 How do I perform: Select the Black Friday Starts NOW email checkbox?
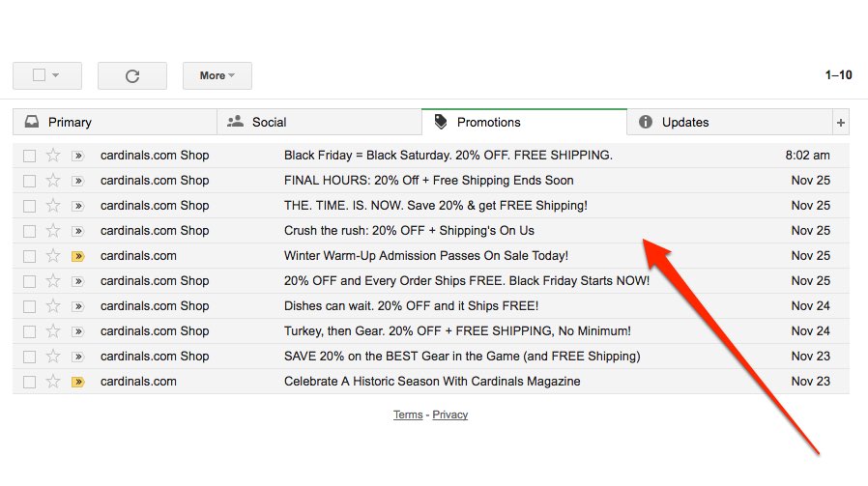pos(29,282)
